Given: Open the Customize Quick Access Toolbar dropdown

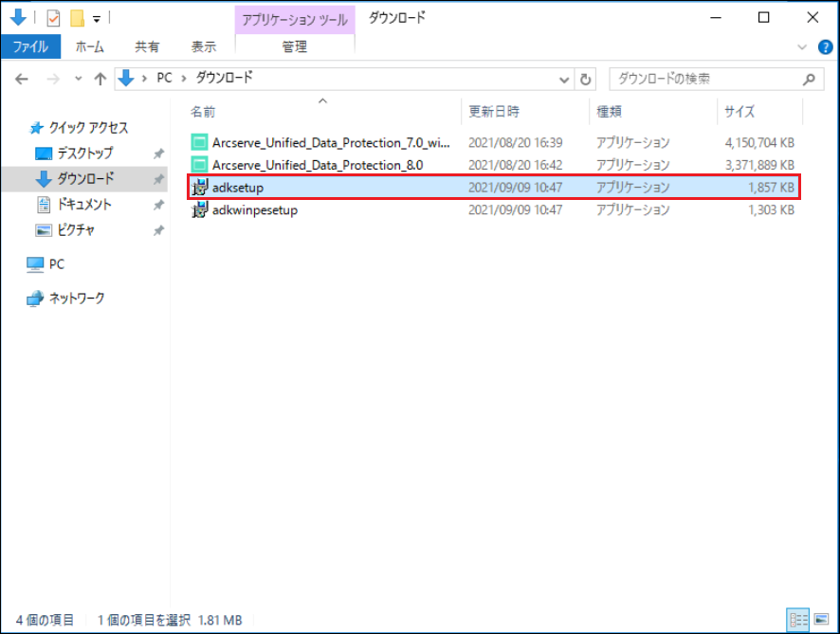Looking at the screenshot, I should (x=97, y=19).
